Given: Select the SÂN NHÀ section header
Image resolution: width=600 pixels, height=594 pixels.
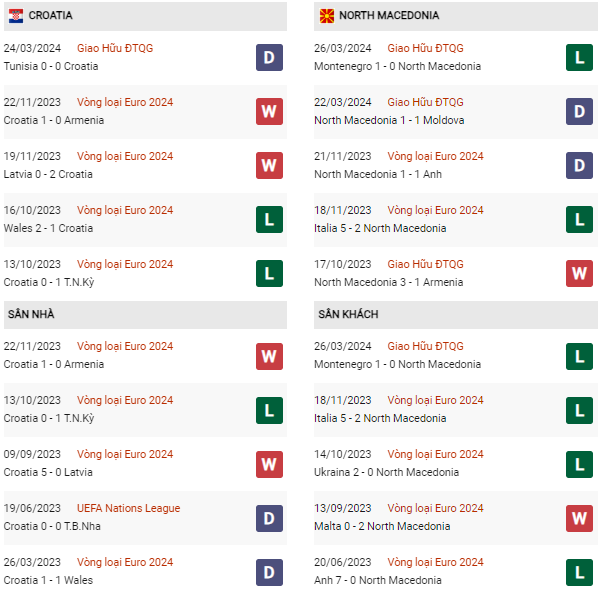Looking at the screenshot, I should point(30,314).
